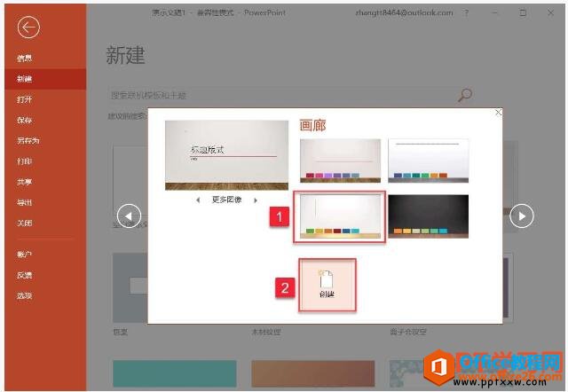This screenshot has height=392, width=568.
Task: Go back using the circled arrow icon
Action: tap(28, 27)
